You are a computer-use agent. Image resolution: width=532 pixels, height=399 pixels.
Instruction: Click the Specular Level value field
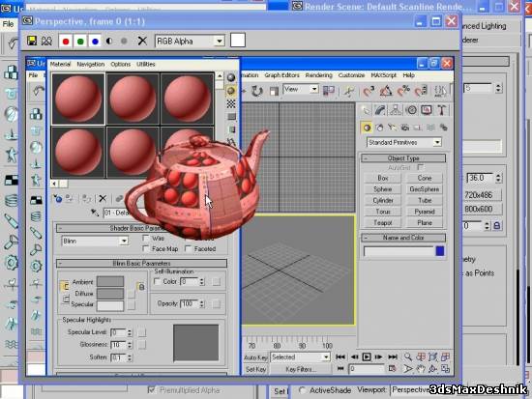[x=118, y=332]
